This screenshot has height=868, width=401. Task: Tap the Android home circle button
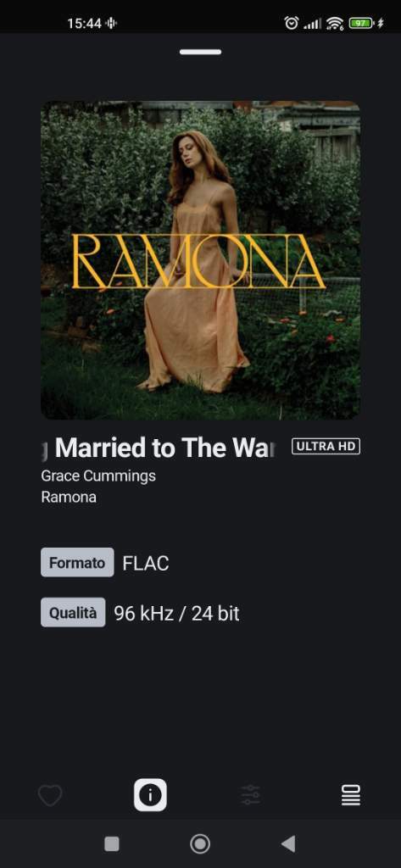pyautogui.click(x=200, y=843)
